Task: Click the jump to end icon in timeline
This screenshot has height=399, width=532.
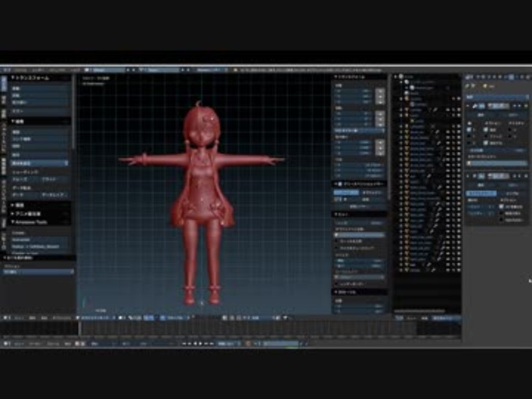Action: [x=212, y=344]
